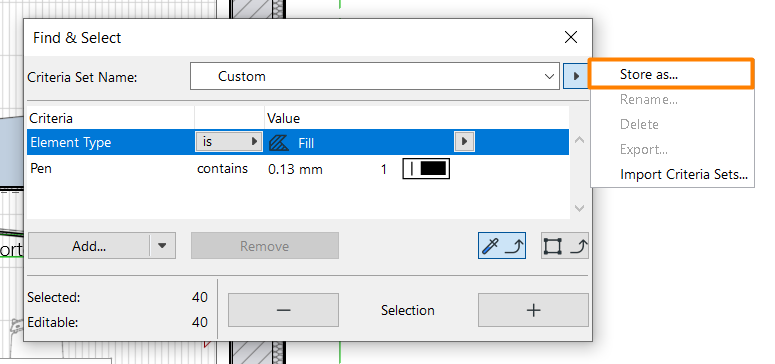Open the 'is' operator dropdown
775x364 pixels.
pyautogui.click(x=229, y=142)
